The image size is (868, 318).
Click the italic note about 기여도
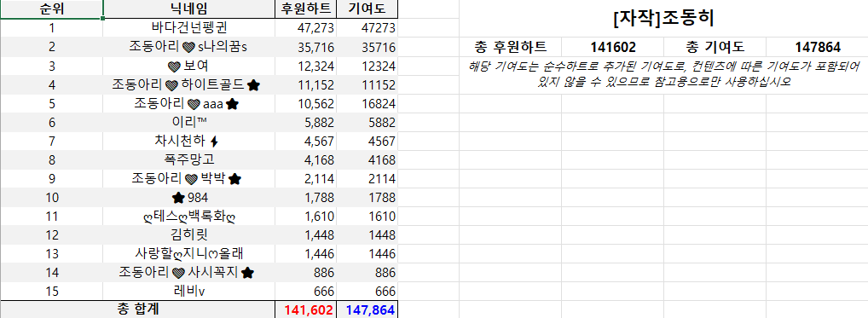[663, 75]
